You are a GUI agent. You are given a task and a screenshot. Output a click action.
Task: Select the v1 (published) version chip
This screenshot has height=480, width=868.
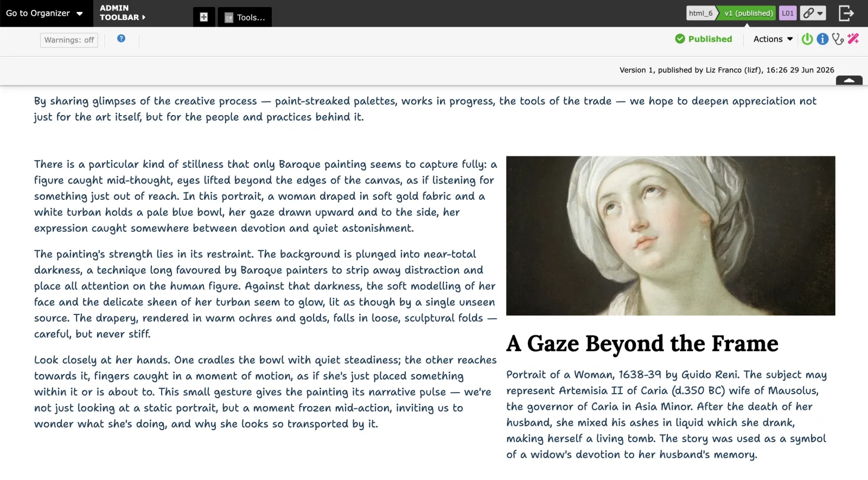(748, 13)
